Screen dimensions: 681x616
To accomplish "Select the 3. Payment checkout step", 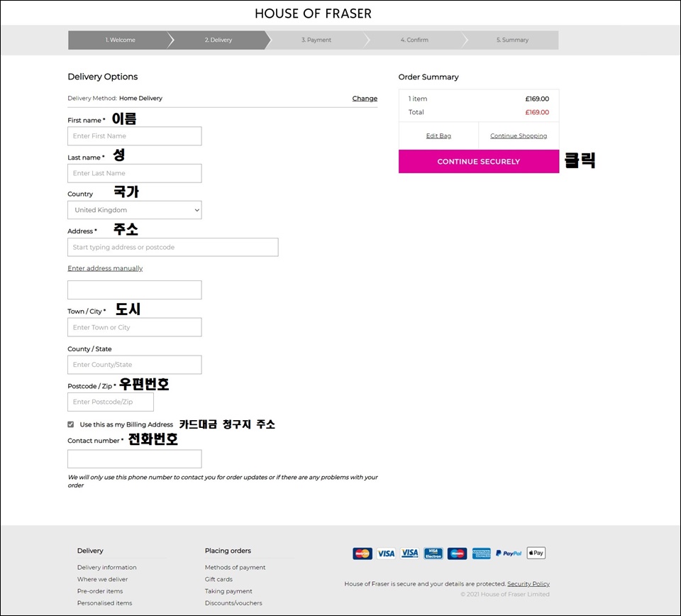I will [316, 40].
